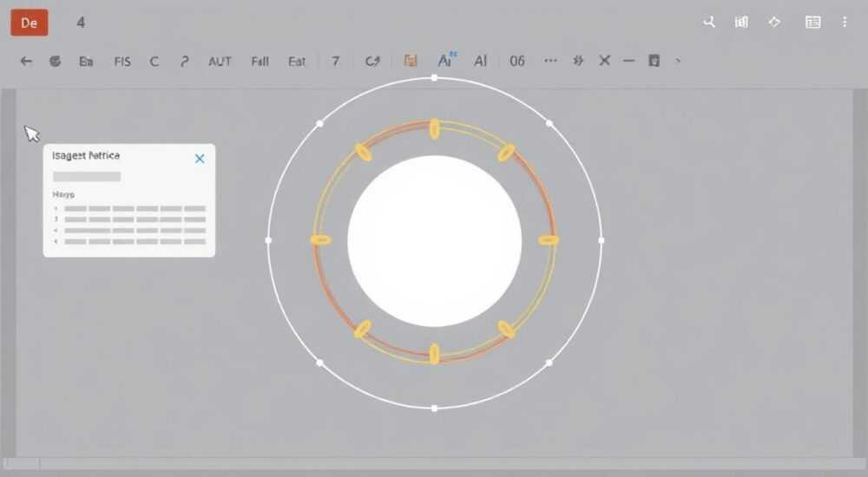Click the vertical scrollbar at canvas right
This screenshot has width=868, height=477.
point(859,272)
